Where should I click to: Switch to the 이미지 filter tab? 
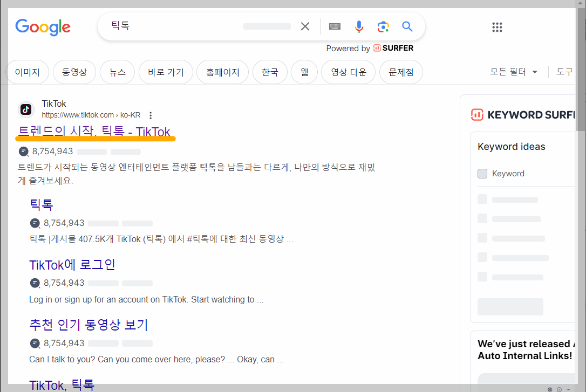[28, 72]
